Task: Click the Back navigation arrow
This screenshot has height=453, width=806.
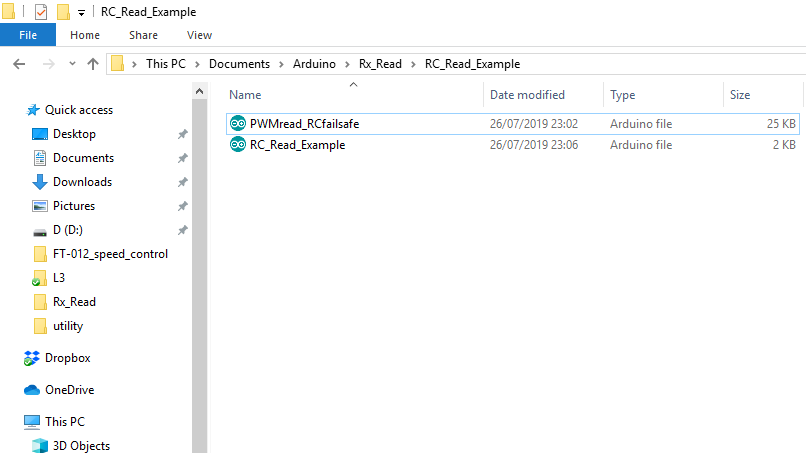Action: (18, 64)
